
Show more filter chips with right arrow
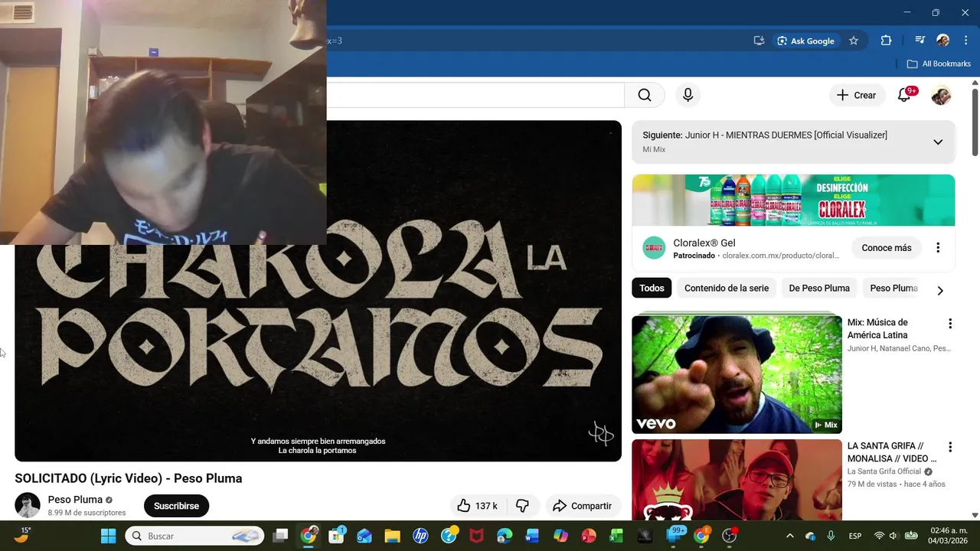click(x=940, y=290)
